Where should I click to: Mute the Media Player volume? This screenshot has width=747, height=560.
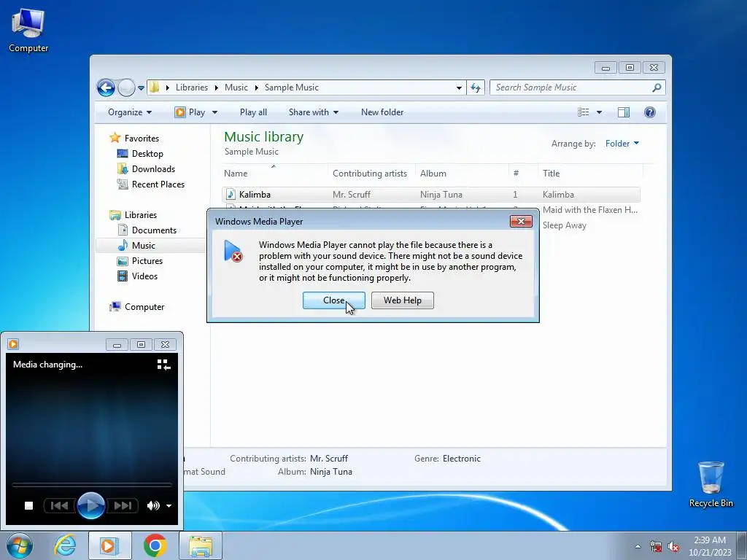click(x=153, y=506)
